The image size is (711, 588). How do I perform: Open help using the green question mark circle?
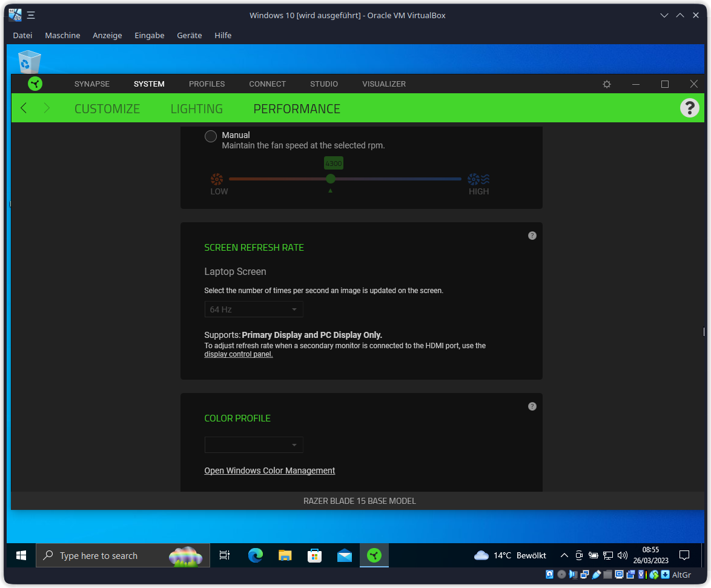coord(689,108)
